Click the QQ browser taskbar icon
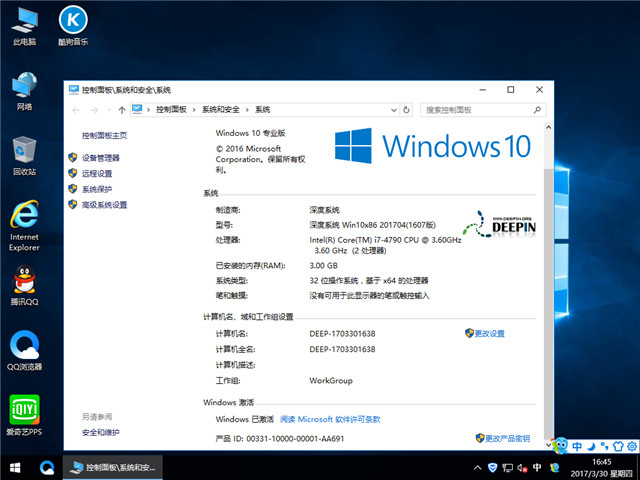The image size is (640, 480). click(x=47, y=468)
